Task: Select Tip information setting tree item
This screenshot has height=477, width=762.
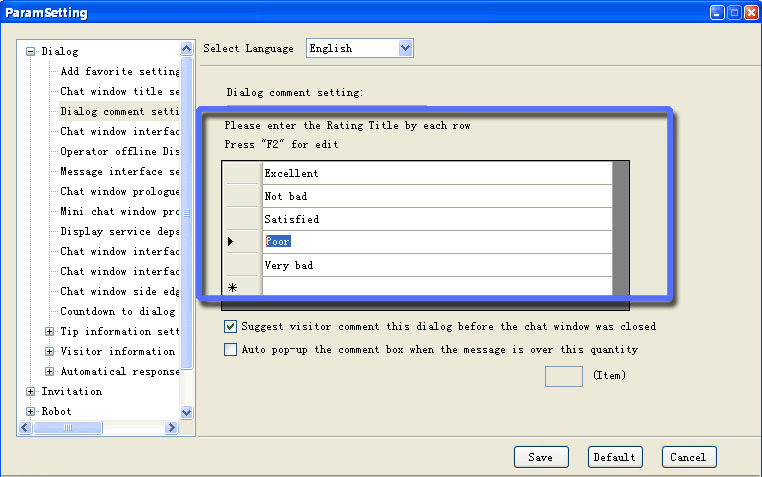Action: 120,331
